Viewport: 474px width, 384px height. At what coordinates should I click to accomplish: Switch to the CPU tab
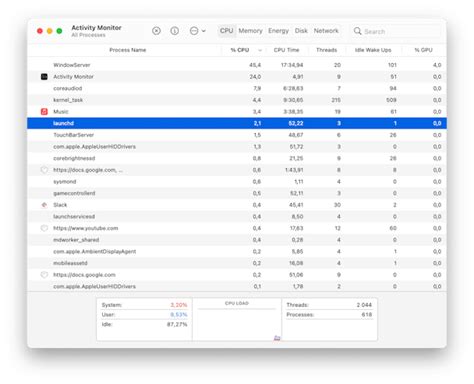pyautogui.click(x=226, y=31)
